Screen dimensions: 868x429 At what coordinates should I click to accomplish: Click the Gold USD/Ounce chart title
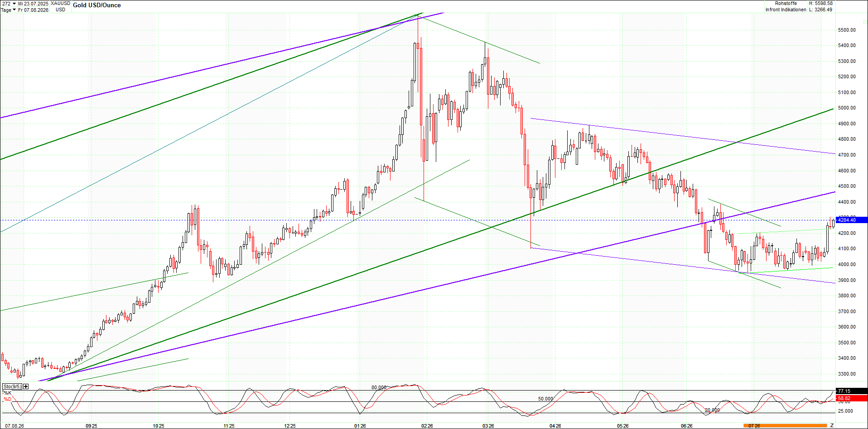pyautogui.click(x=97, y=5)
